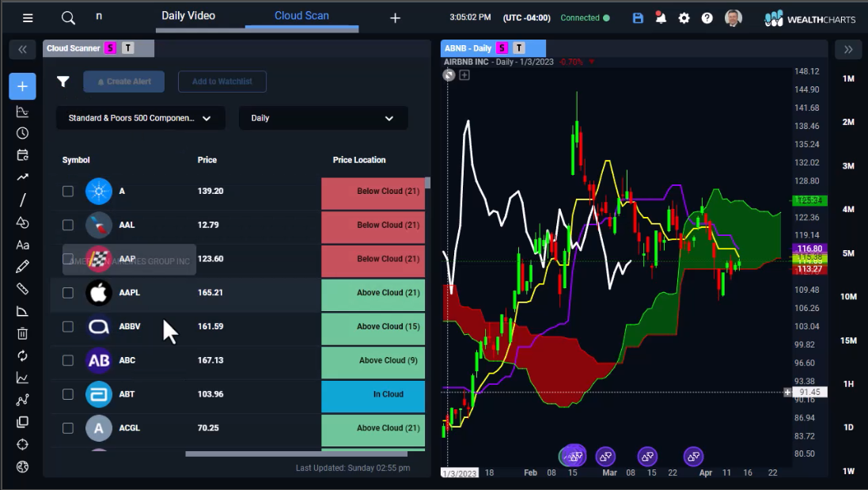
Task: Open the calendar events tool
Action: [22, 156]
